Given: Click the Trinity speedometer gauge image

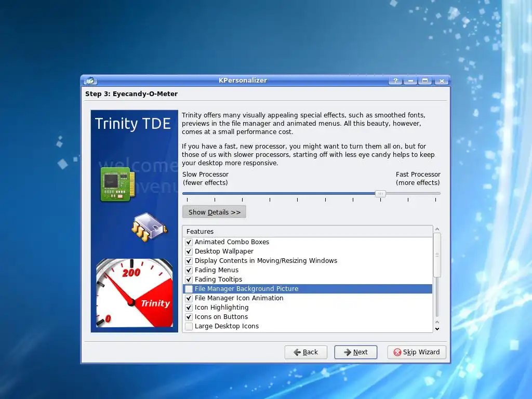Looking at the screenshot, I should [135, 293].
